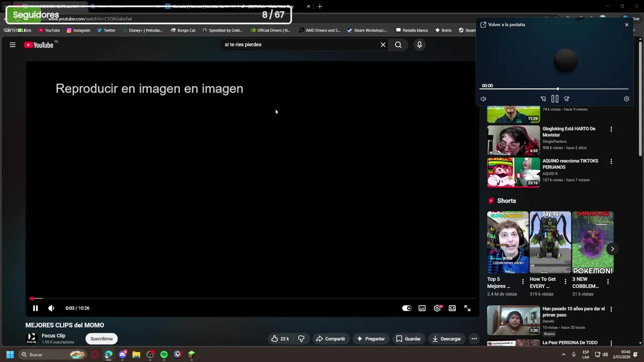Open File Explorer from the taskbar

click(x=136, y=354)
